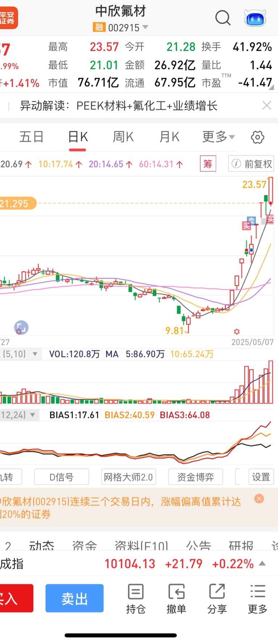
Task: Open the 资金 info tab
Action: (x=84, y=545)
